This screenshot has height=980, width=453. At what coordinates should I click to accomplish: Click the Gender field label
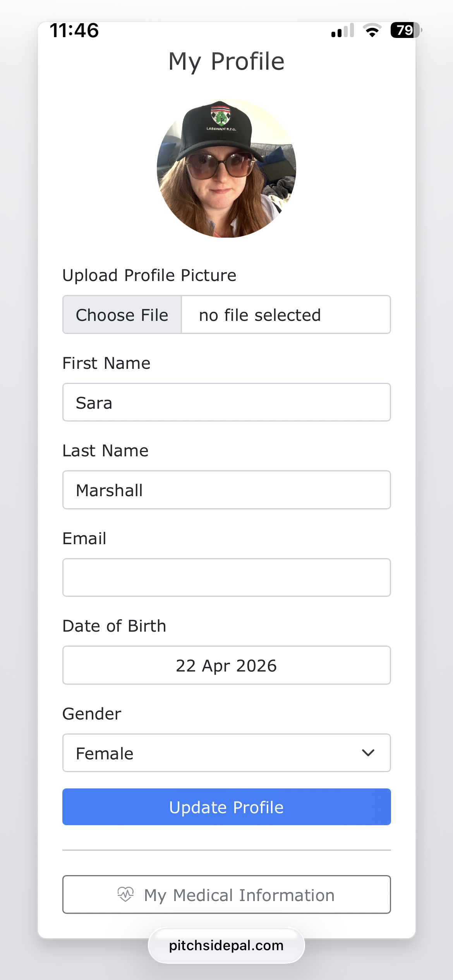[x=92, y=714]
